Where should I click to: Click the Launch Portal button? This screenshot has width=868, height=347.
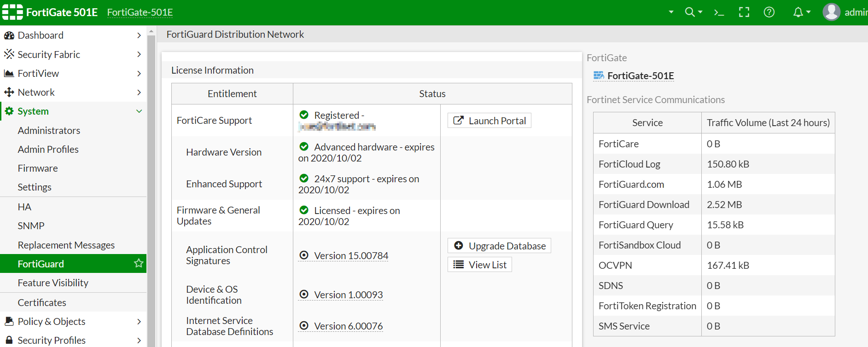pyautogui.click(x=489, y=121)
